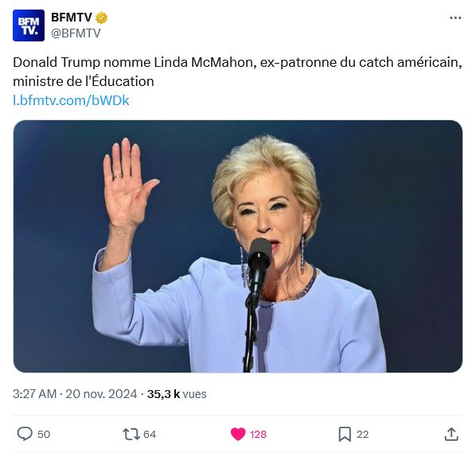The height and width of the screenshot is (453, 476).
Task: Click the reply count 50
Action: point(44,434)
